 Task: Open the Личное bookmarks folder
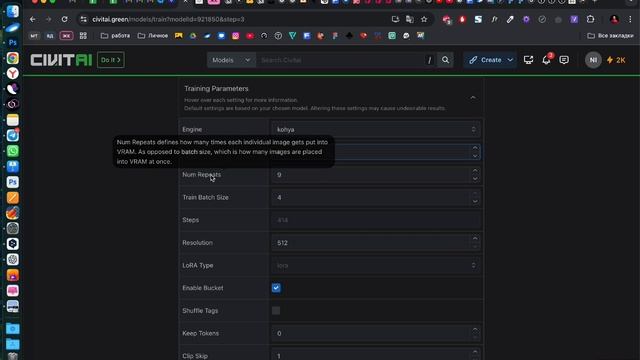tap(153, 36)
